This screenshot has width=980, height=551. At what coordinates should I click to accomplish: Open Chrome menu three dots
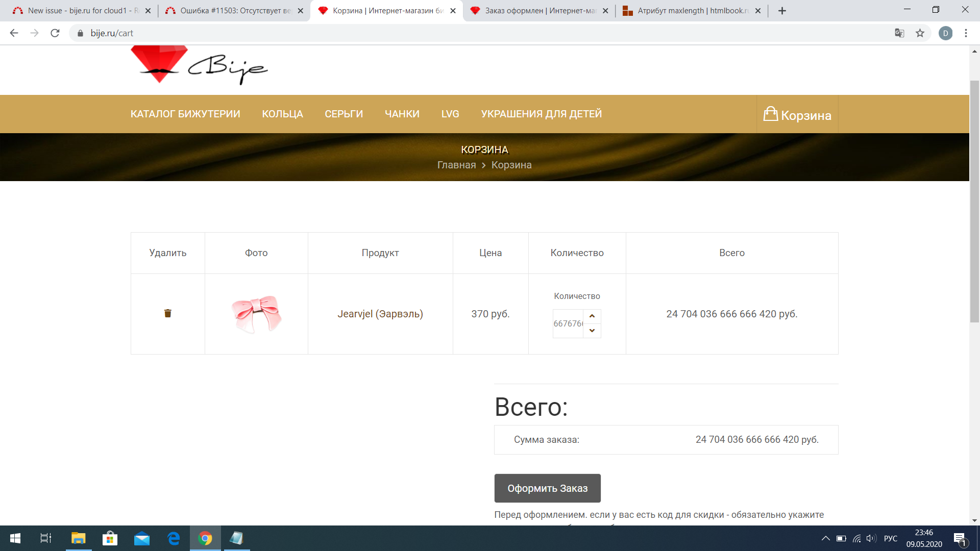pos(966,33)
